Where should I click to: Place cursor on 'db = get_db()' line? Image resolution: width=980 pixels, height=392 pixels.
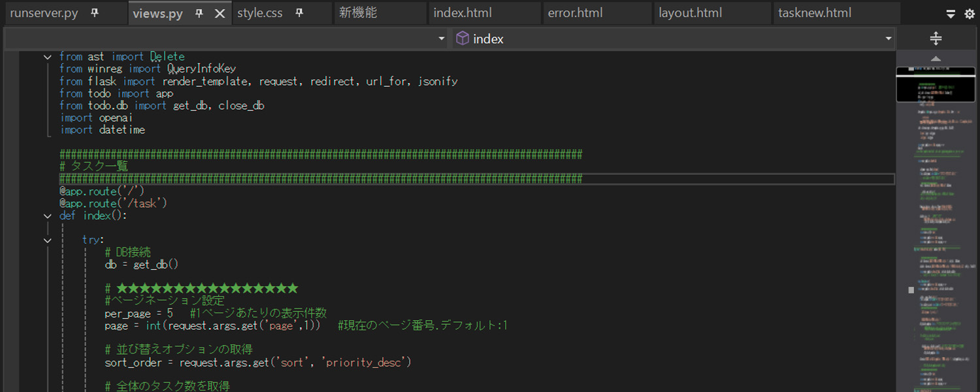[x=141, y=265]
